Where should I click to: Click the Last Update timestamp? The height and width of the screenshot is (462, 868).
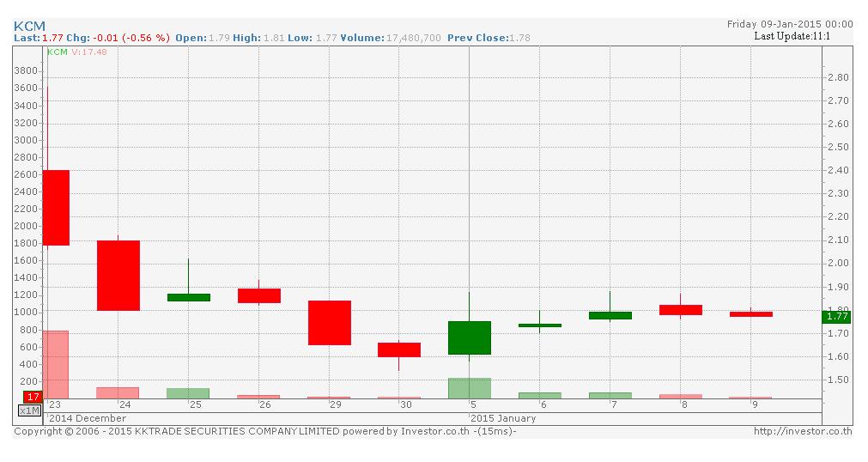(x=792, y=36)
